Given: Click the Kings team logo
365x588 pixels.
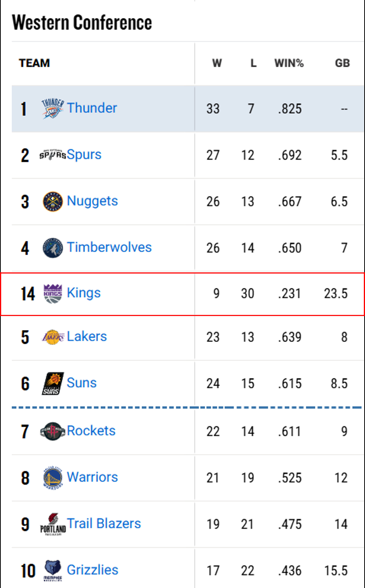Looking at the screenshot, I should (x=53, y=294).
